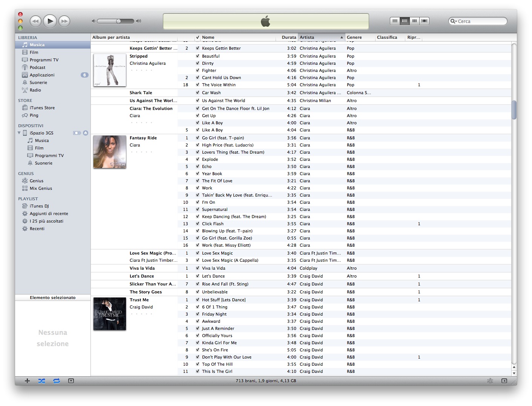
Task: Skip to next track button
Action: 64,21
